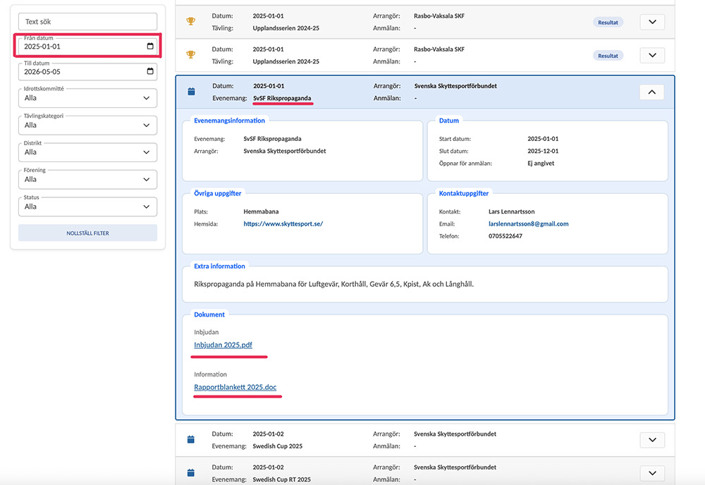Click calendar icon beside Swedish Cup RT 2025

click(x=191, y=473)
